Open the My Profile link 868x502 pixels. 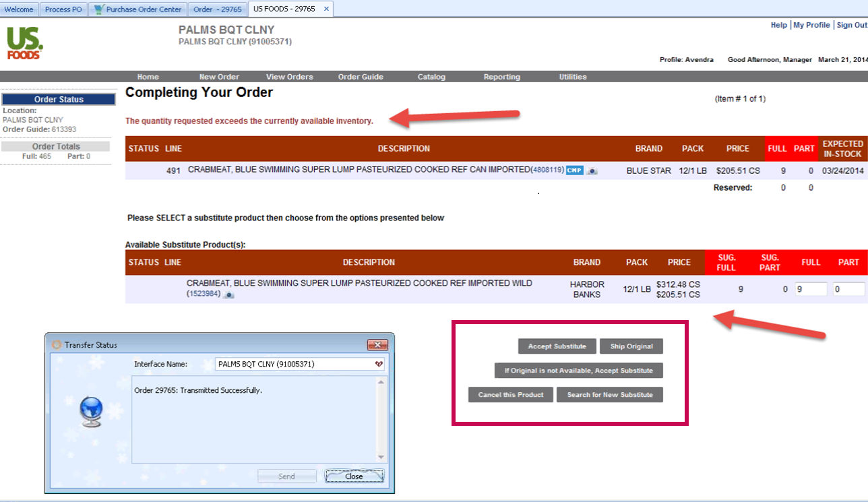[811, 25]
